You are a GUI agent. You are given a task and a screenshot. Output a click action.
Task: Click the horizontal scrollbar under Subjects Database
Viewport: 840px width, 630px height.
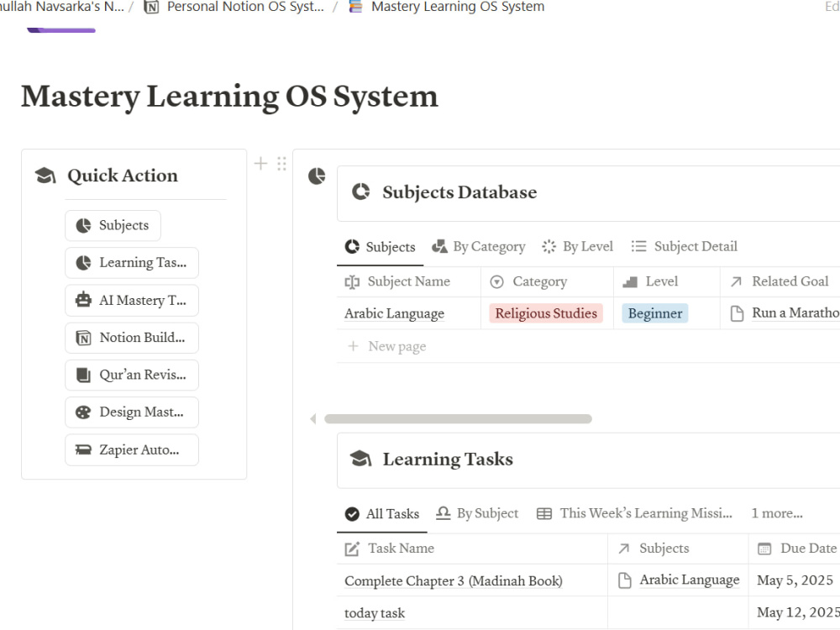click(x=458, y=419)
